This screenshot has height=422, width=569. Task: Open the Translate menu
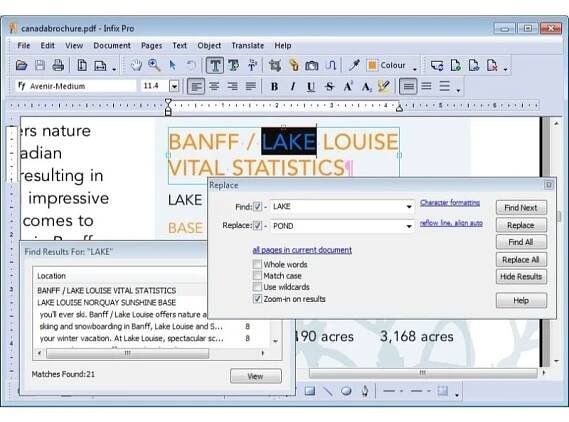tap(248, 45)
